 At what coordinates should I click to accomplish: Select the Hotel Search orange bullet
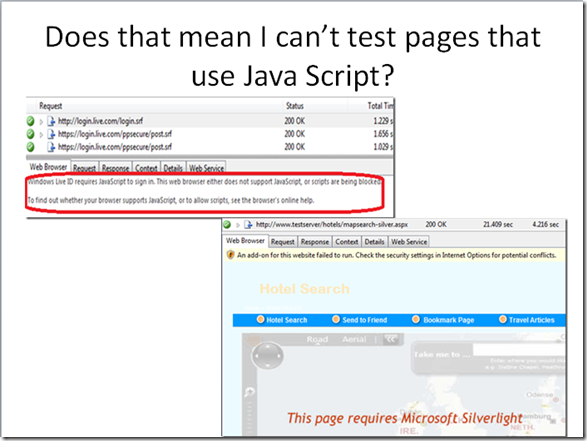click(x=260, y=319)
